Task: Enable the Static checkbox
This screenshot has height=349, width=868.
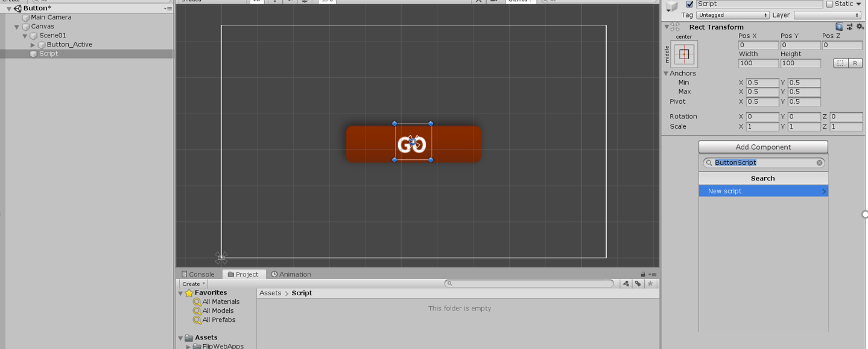Action: point(829,4)
